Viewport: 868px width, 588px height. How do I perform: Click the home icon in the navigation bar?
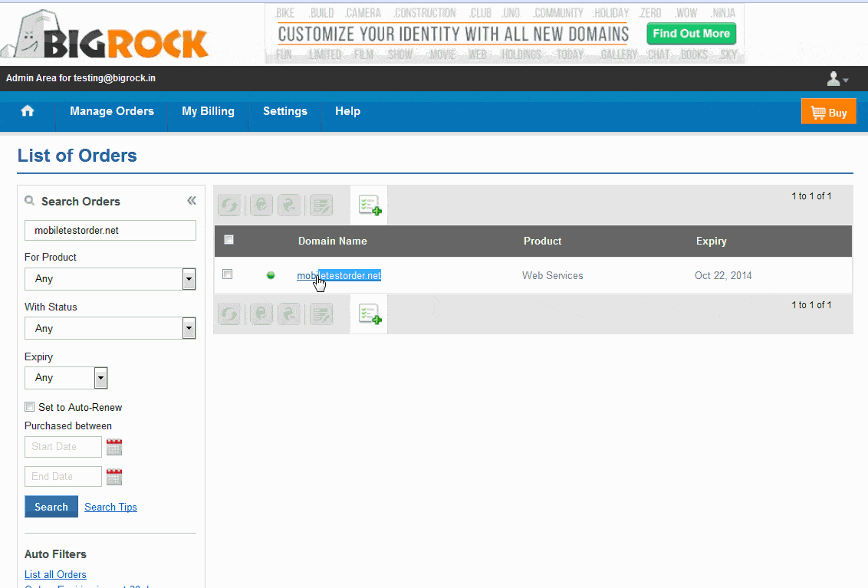tap(28, 110)
